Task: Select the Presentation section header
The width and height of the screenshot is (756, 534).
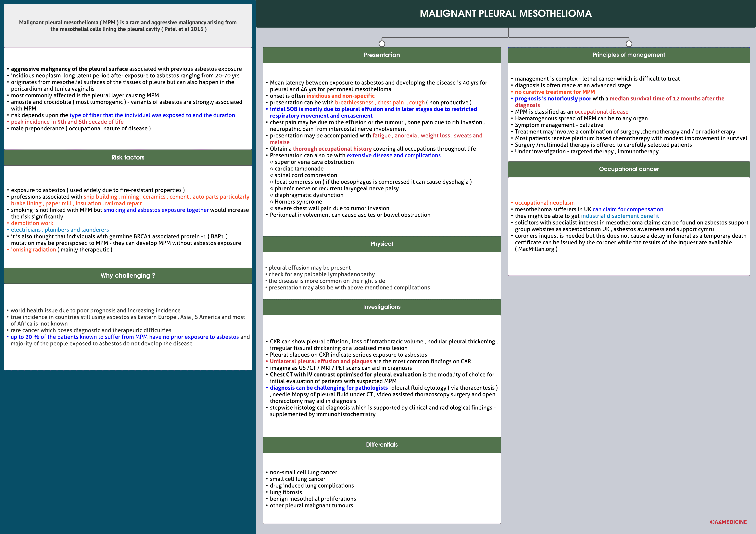Action: coord(382,55)
